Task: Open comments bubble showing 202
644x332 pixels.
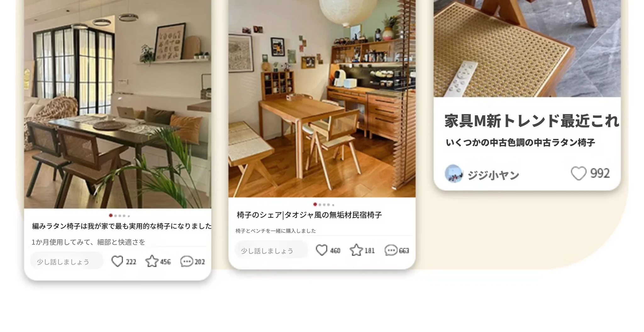Action: (186, 261)
